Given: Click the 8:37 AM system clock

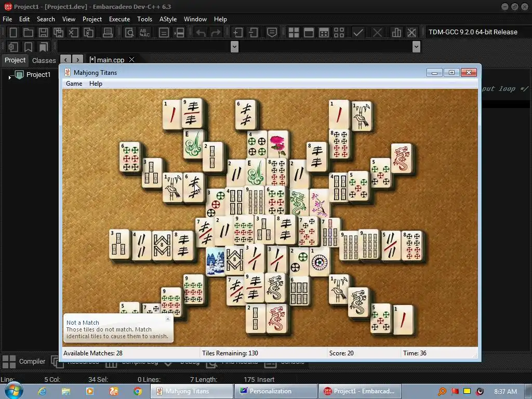Looking at the screenshot, I should point(506,391).
